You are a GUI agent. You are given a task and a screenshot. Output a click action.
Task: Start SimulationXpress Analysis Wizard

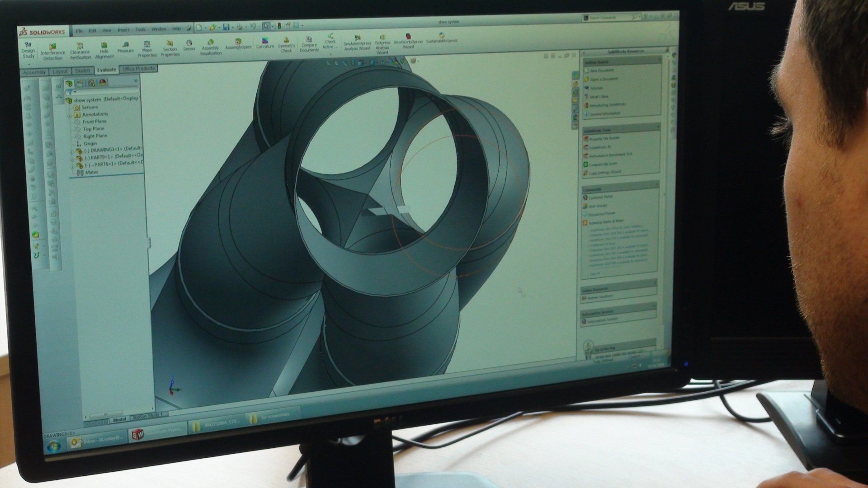357,43
